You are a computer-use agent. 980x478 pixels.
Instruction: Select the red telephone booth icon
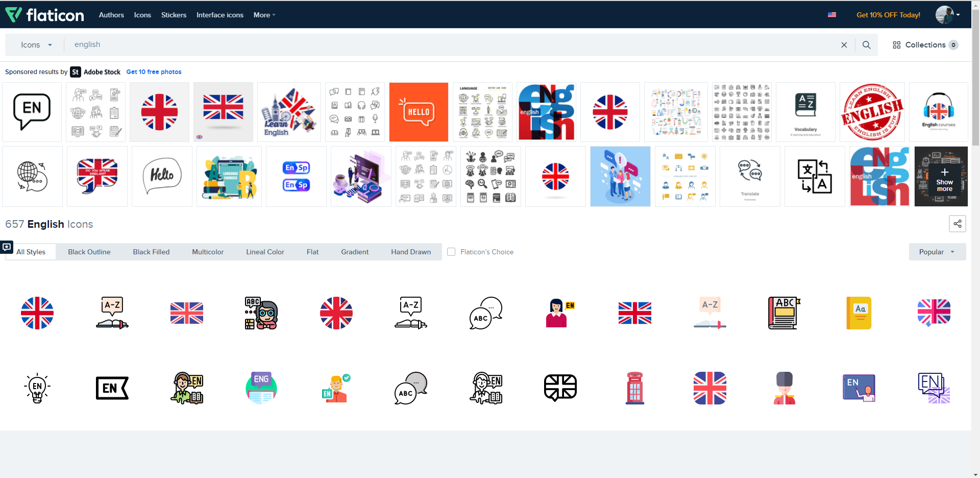tap(635, 388)
